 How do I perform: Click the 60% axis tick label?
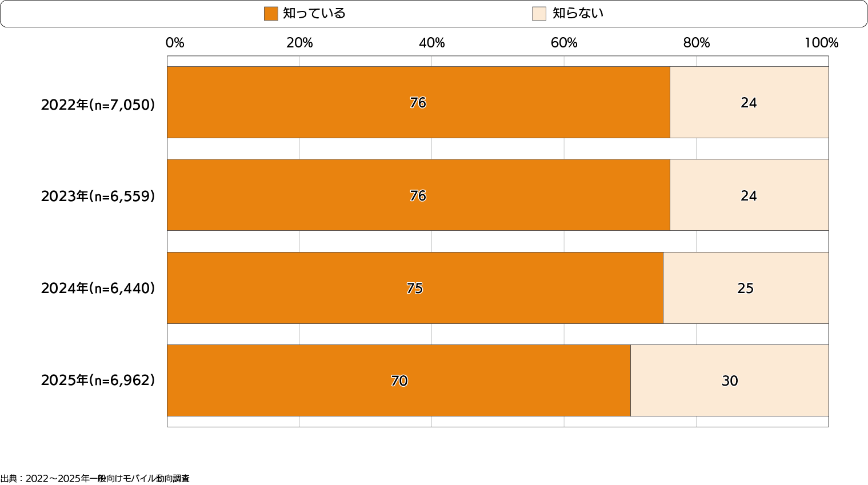(x=564, y=43)
